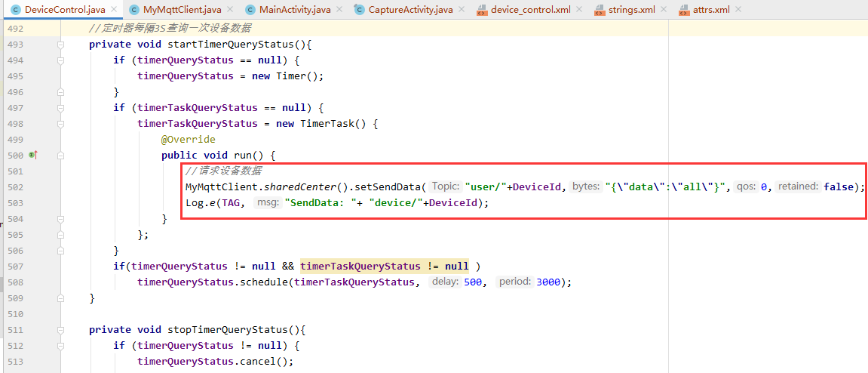Collapse the run() method at line 500
868x373 pixels.
[x=60, y=156]
